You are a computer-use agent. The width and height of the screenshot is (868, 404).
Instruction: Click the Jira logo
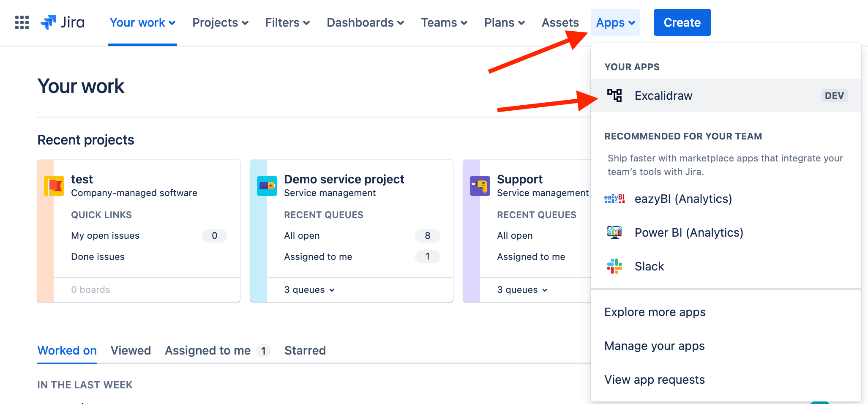[63, 22]
